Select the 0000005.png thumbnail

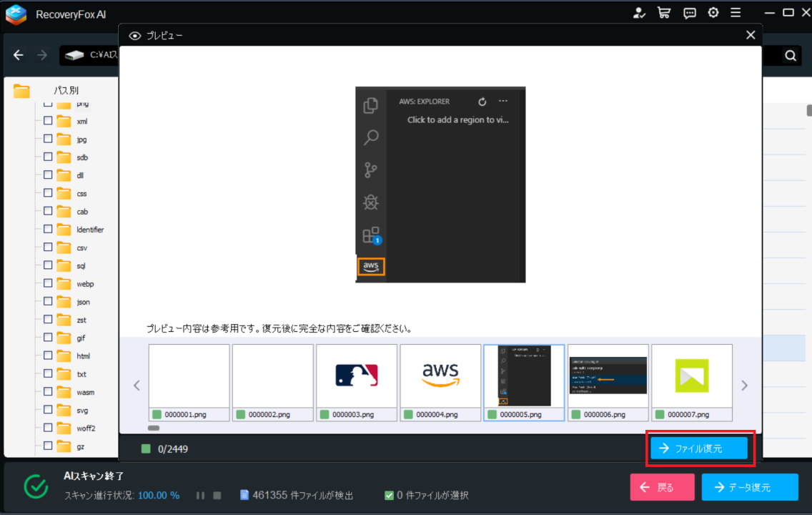[x=524, y=383]
